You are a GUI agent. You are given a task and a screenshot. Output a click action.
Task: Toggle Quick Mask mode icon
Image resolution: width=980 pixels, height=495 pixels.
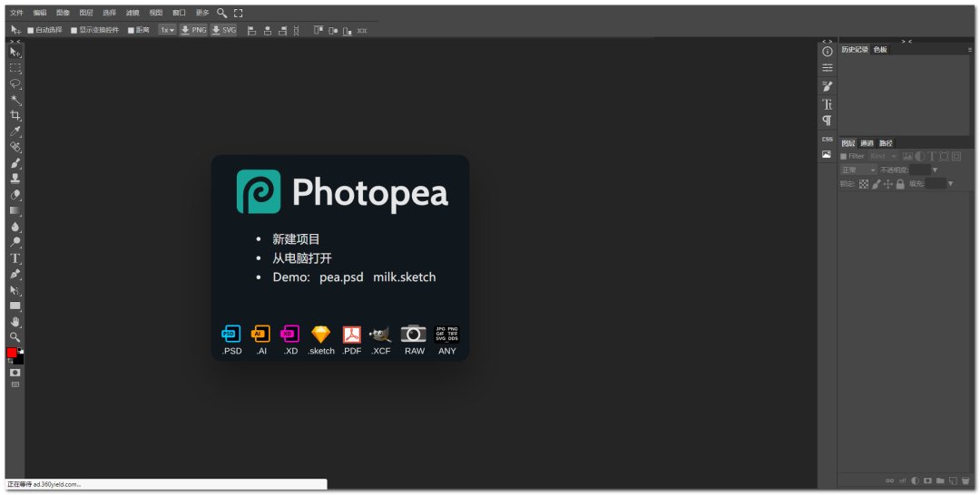click(x=15, y=373)
